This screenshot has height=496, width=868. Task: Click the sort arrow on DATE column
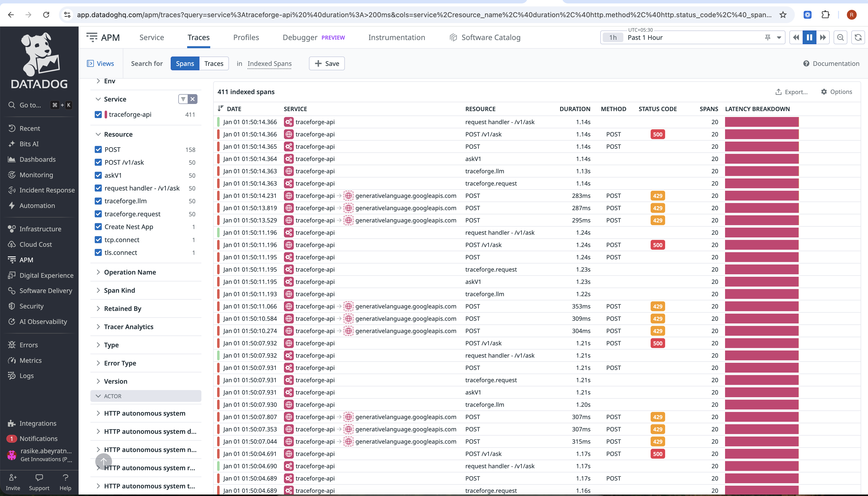[220, 109]
